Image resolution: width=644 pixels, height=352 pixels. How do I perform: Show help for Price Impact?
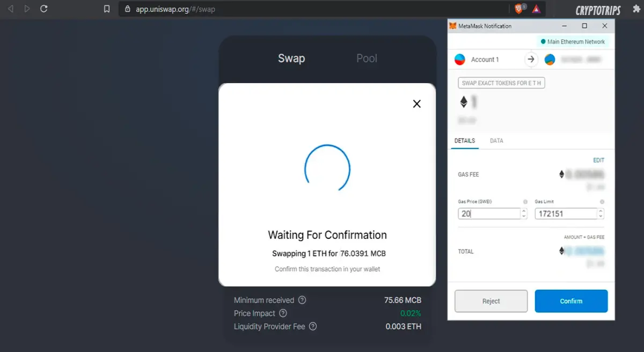point(283,313)
